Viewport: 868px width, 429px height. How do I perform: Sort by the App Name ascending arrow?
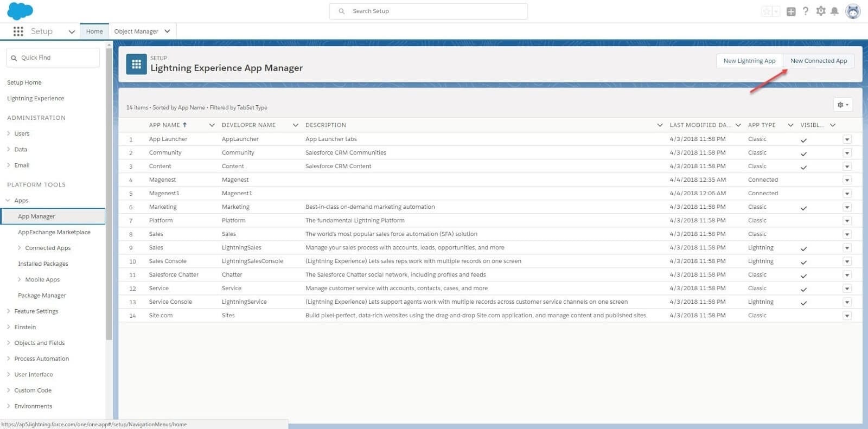click(184, 125)
